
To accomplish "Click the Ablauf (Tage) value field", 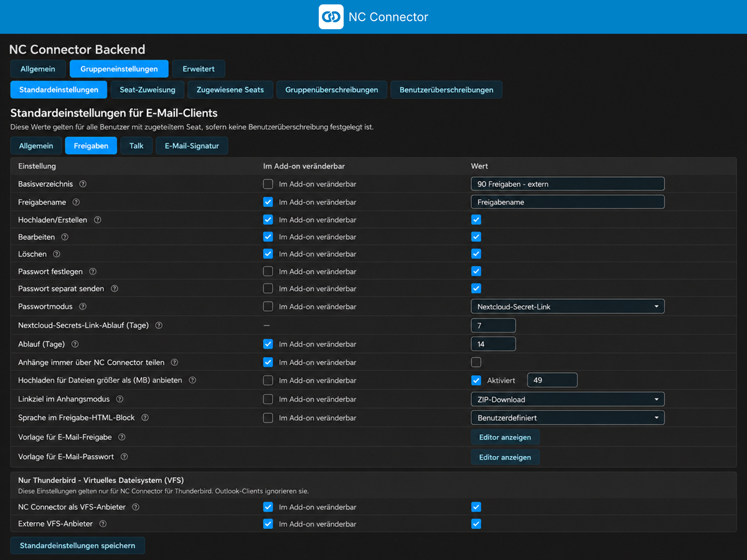I will [x=494, y=343].
